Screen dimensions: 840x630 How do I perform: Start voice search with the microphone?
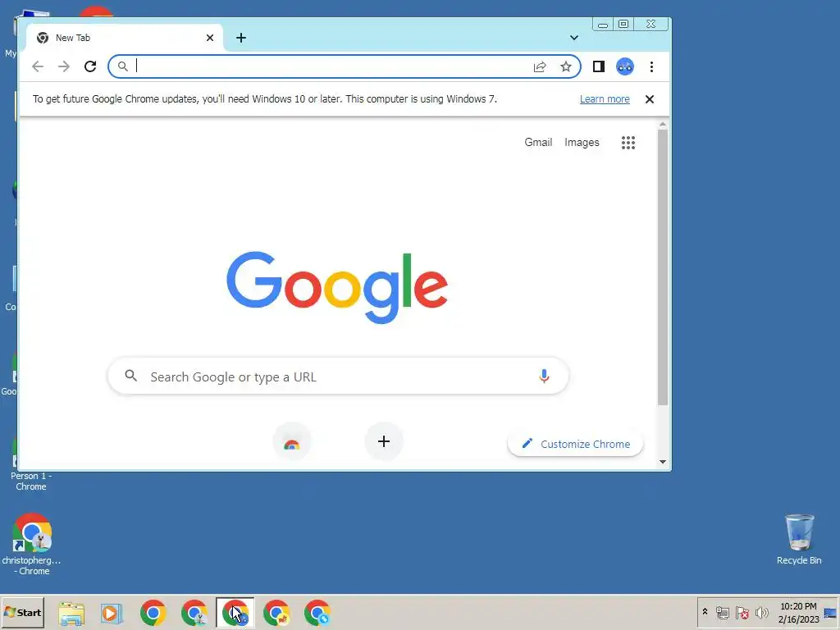pyautogui.click(x=544, y=376)
